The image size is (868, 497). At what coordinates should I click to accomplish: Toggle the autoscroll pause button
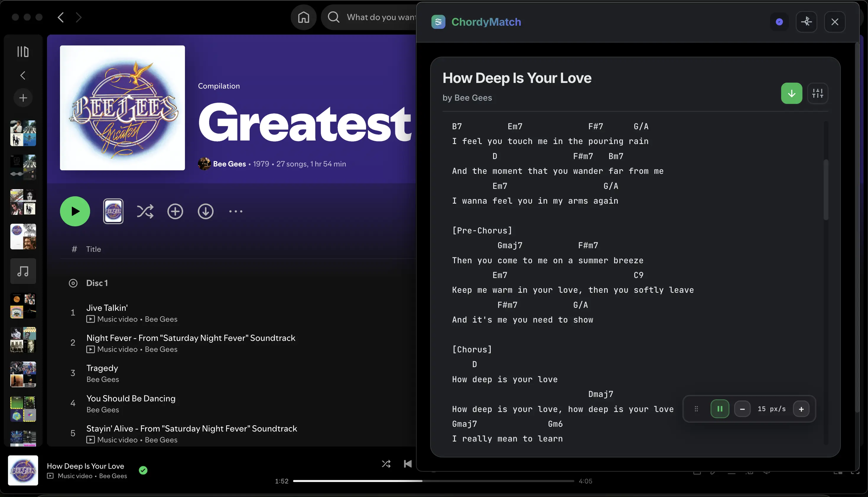click(720, 408)
